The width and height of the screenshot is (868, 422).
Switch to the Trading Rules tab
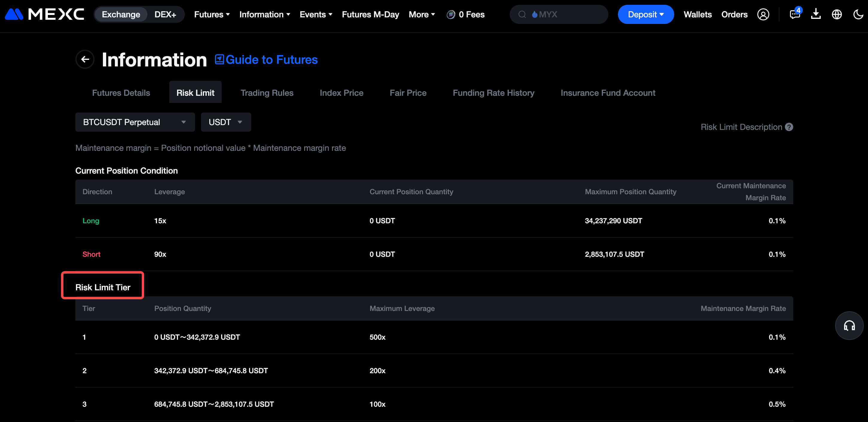pyautogui.click(x=267, y=93)
